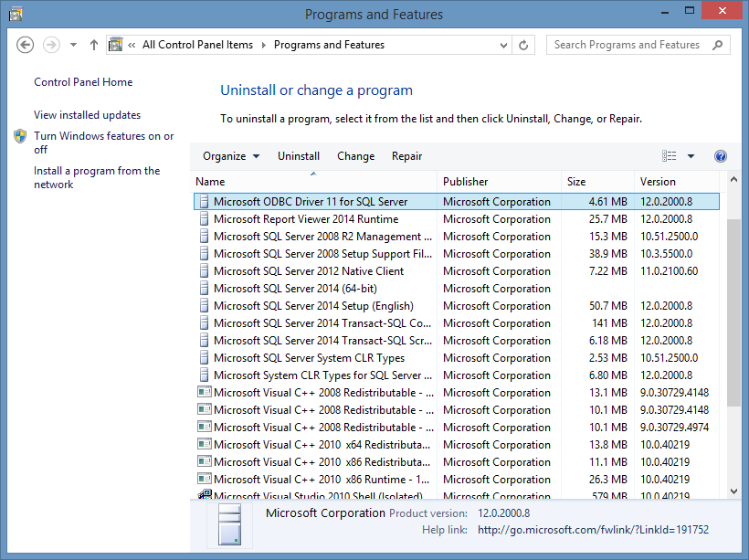Screen dimensions: 749x560
Task: Open Control Panel Home link
Action: point(83,82)
